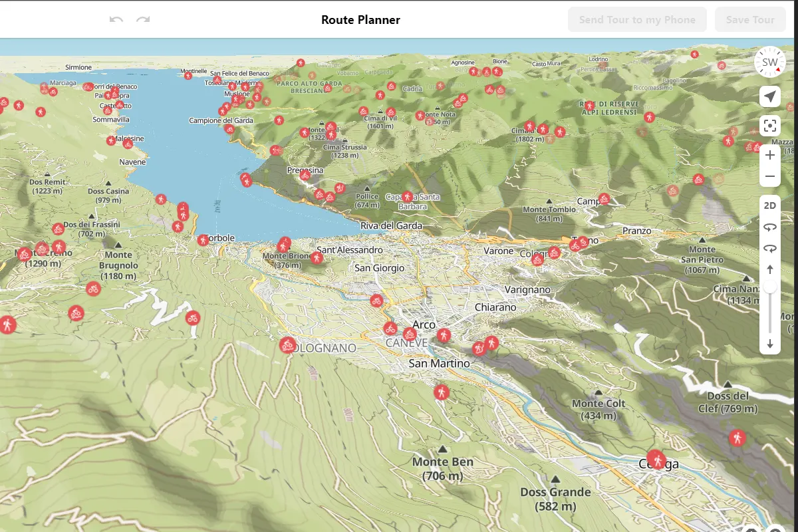Click the focus frame icon below location arrow
798x532 pixels.
click(769, 125)
